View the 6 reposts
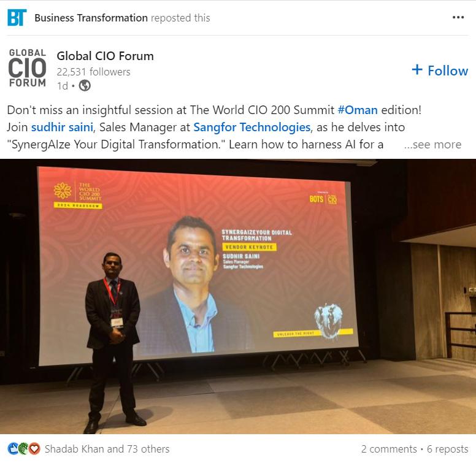 pyautogui.click(x=447, y=449)
